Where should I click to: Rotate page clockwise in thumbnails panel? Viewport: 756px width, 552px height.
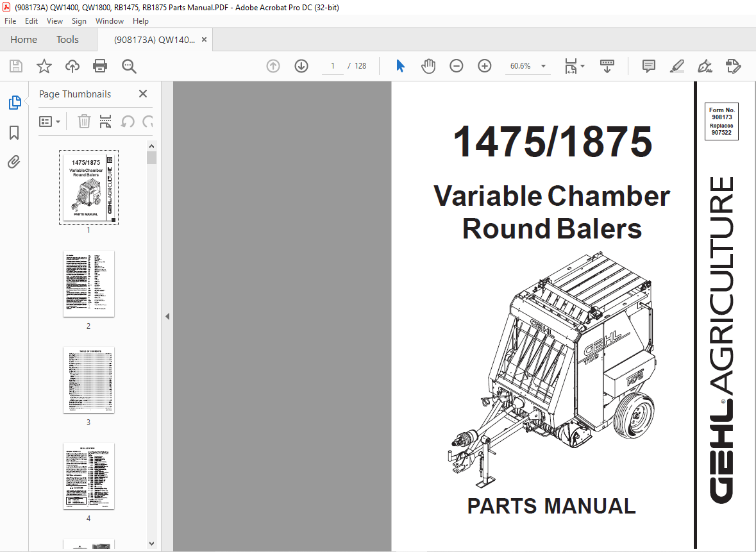(x=148, y=121)
